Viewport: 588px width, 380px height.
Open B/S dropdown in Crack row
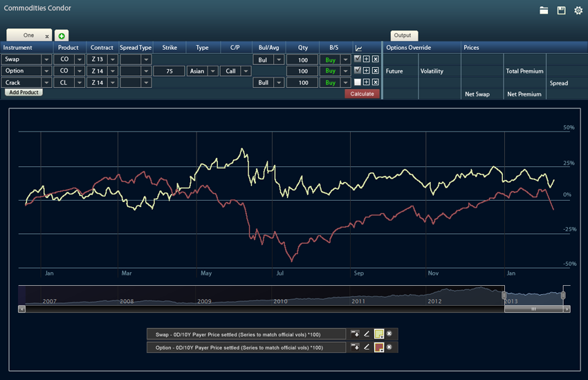pyautogui.click(x=345, y=82)
